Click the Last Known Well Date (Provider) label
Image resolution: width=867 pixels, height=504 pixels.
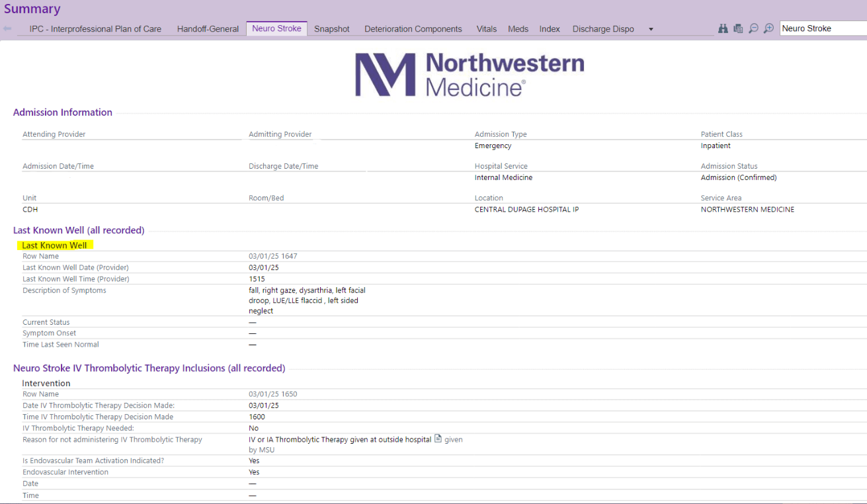75,267
